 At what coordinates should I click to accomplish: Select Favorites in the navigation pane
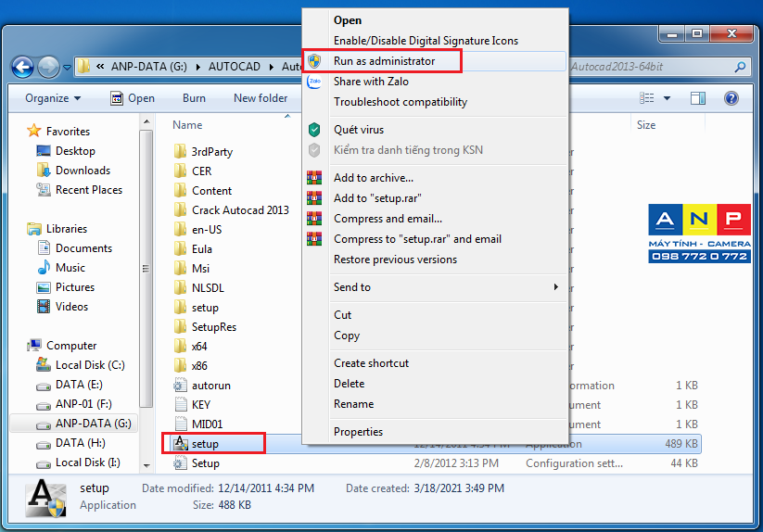tap(58, 132)
